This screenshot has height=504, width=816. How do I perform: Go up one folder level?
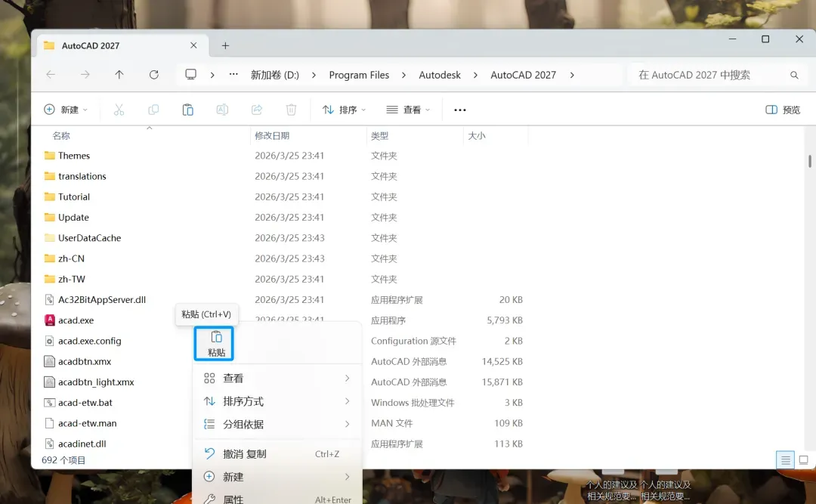click(x=119, y=75)
